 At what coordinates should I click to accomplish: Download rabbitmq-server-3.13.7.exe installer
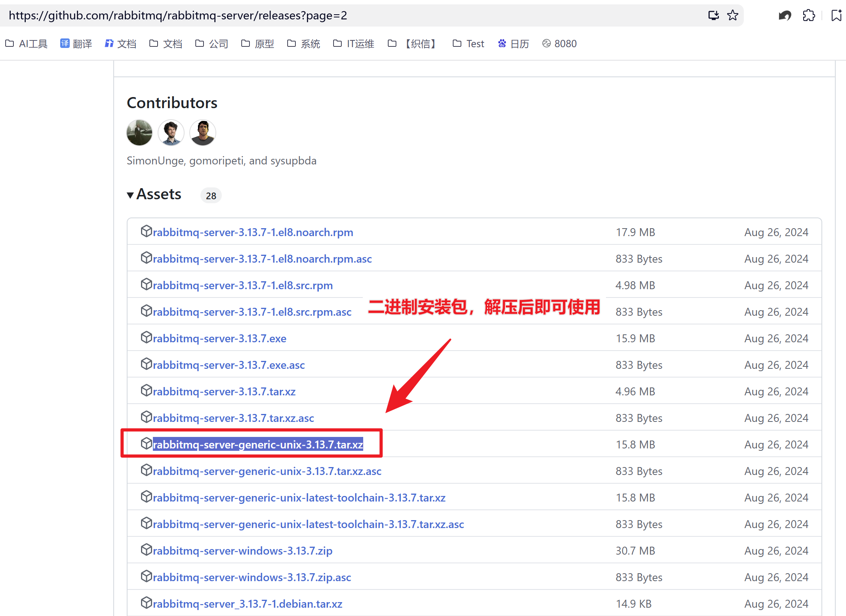click(219, 338)
